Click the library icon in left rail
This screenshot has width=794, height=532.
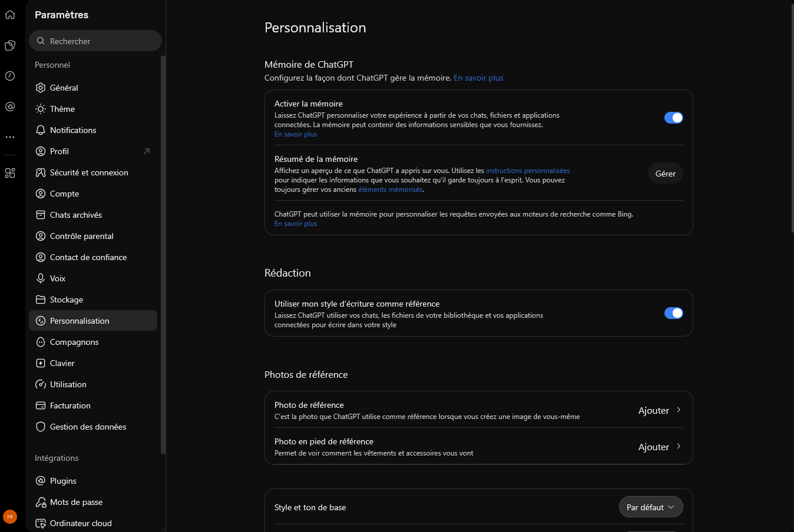pyautogui.click(x=10, y=45)
